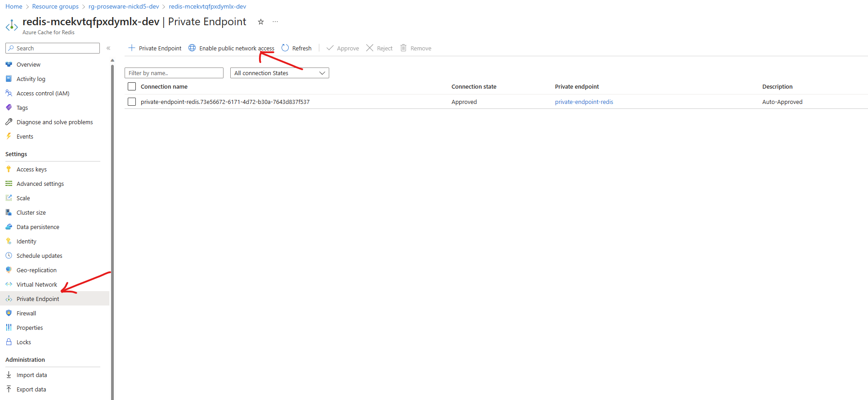Focus the sidebar Search box
Screen dimensions: 868x400
click(53, 48)
